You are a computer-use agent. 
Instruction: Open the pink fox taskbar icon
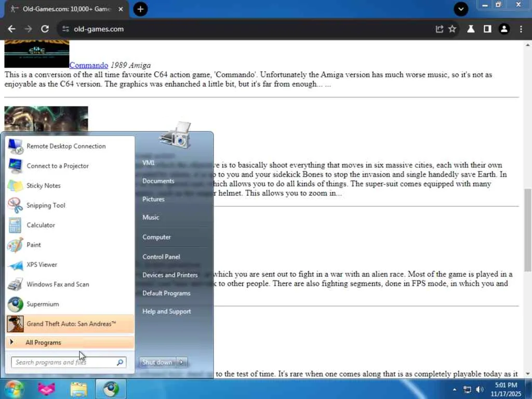(46, 389)
